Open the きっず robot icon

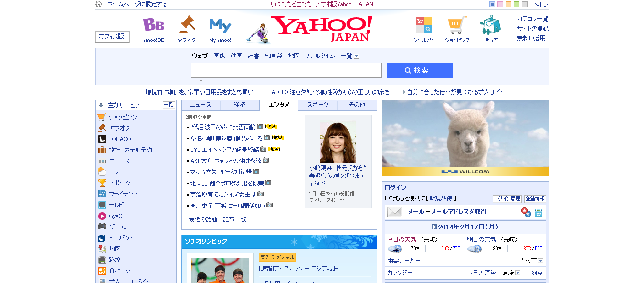coord(491,25)
